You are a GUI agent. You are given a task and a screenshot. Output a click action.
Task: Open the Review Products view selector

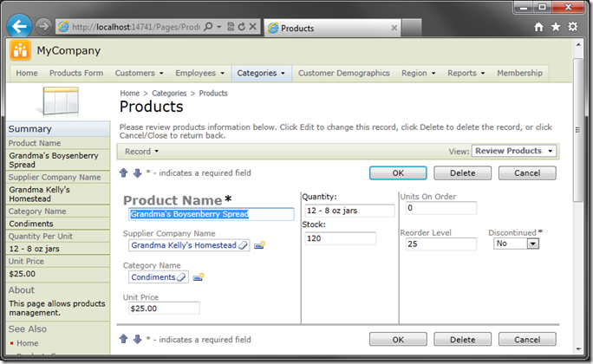[x=514, y=151]
